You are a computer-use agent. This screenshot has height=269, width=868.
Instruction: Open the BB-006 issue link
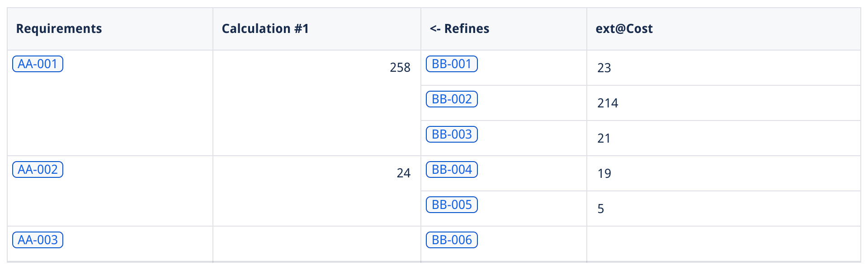click(x=452, y=240)
